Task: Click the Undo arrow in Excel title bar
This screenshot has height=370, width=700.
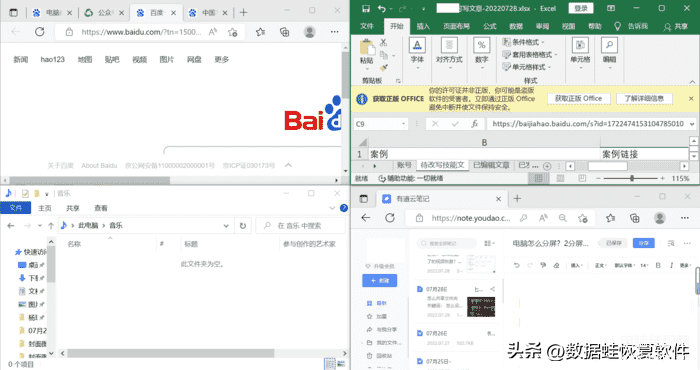Action: pos(382,8)
